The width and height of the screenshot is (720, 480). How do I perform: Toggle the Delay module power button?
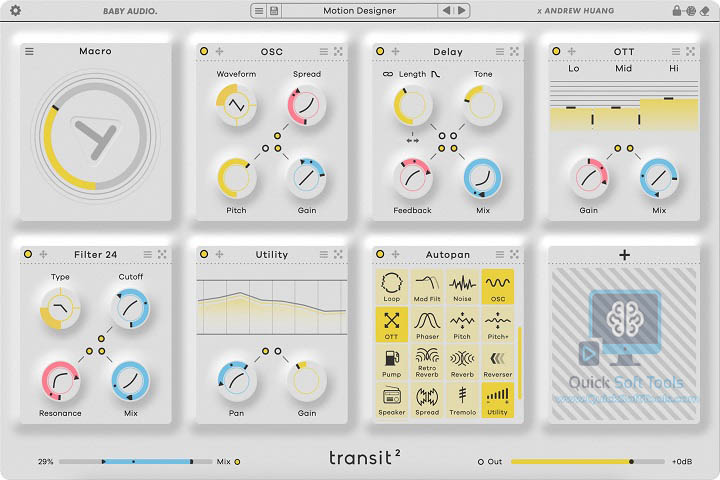(380, 51)
